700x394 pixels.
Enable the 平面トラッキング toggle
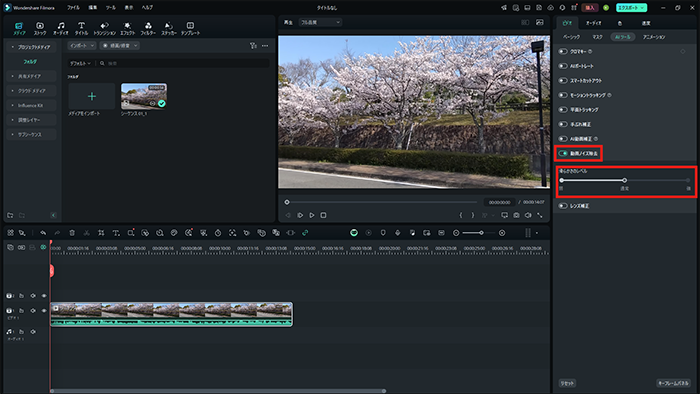pyautogui.click(x=563, y=109)
